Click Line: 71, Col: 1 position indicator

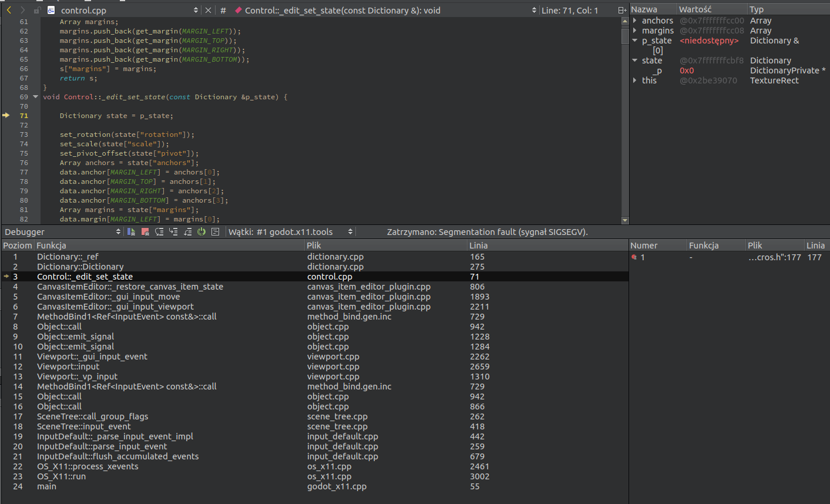click(570, 10)
